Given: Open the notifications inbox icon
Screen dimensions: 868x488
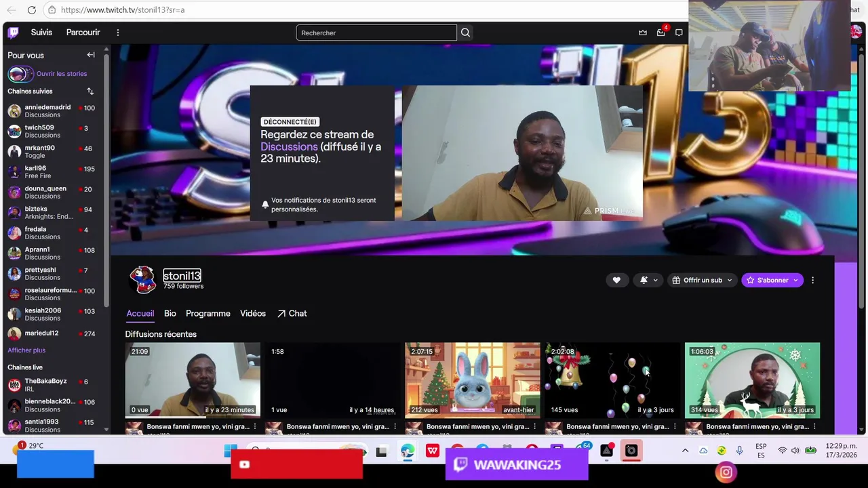Looking at the screenshot, I should [661, 33].
